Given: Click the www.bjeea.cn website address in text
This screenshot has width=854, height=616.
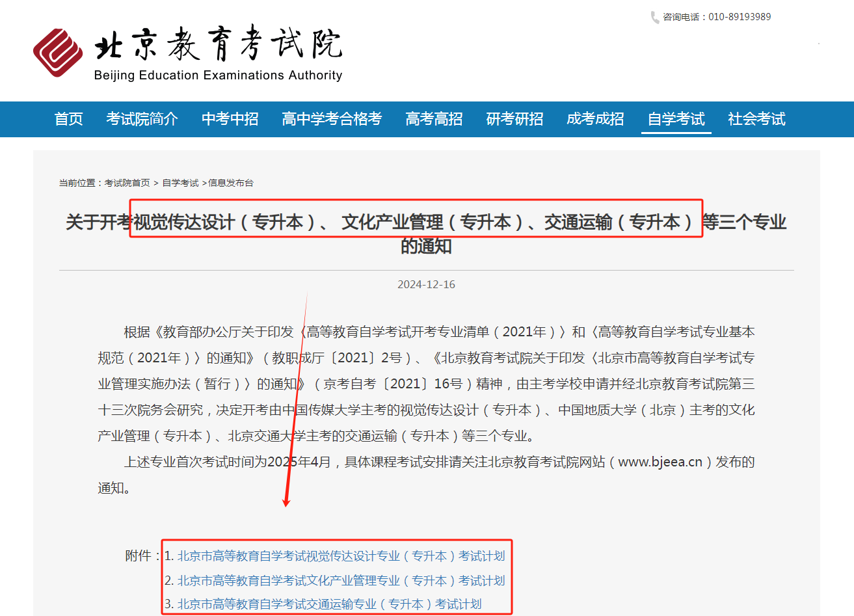Looking at the screenshot, I should [660, 462].
